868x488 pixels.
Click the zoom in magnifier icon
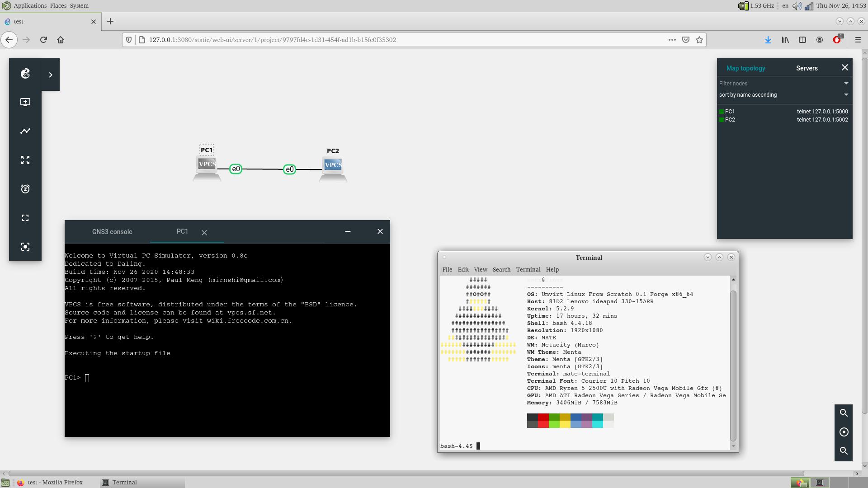tap(844, 413)
